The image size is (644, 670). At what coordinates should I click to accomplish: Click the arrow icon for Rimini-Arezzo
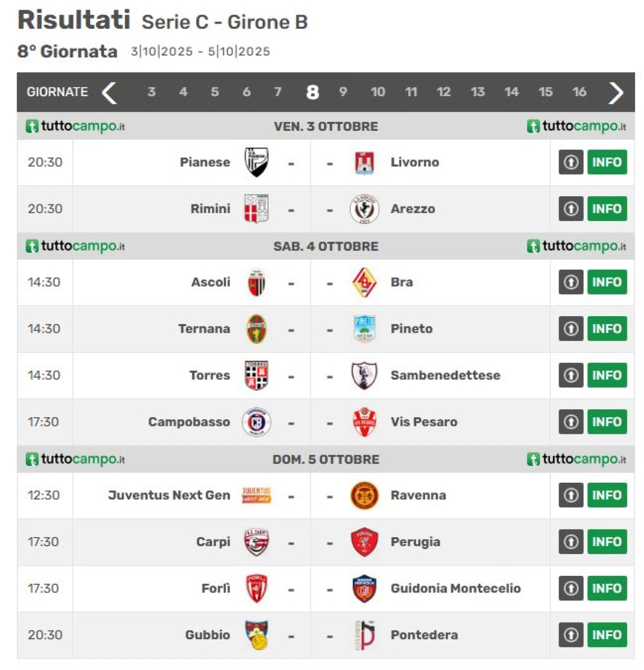[x=571, y=209]
